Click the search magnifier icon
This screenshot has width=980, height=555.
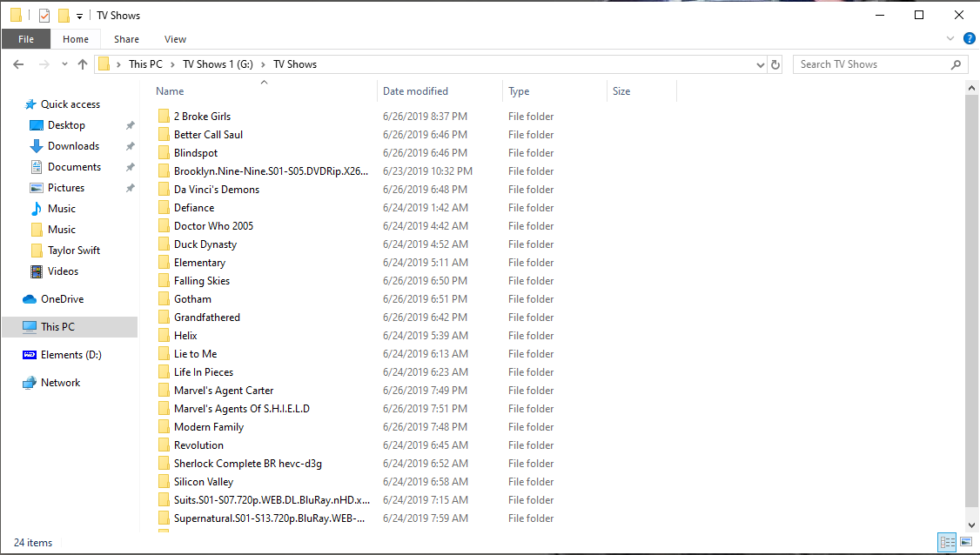click(956, 64)
